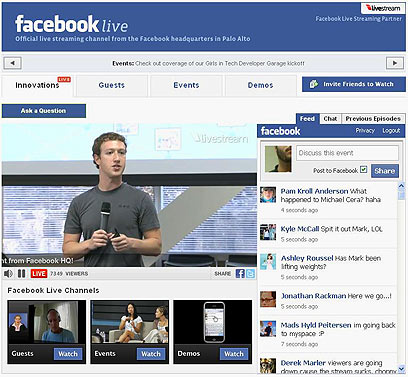
Task: Click the Logout link
Action: click(391, 131)
